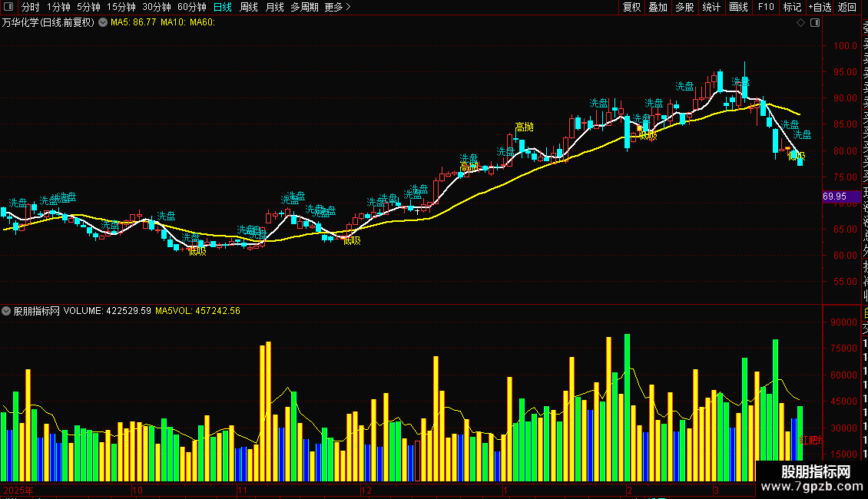Click the 返回 back button
This screenshot has width=868, height=499.
pos(847,7)
